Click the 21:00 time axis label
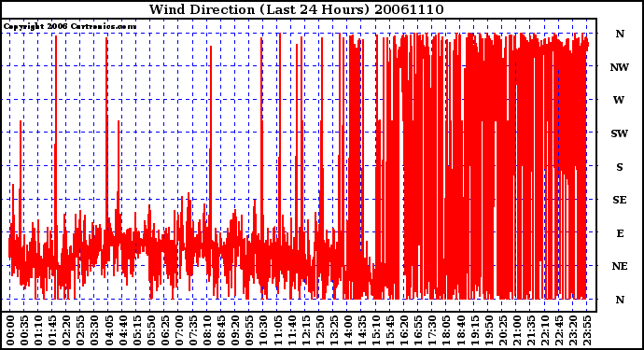Viewport: 644px width, 350px height. (x=517, y=329)
